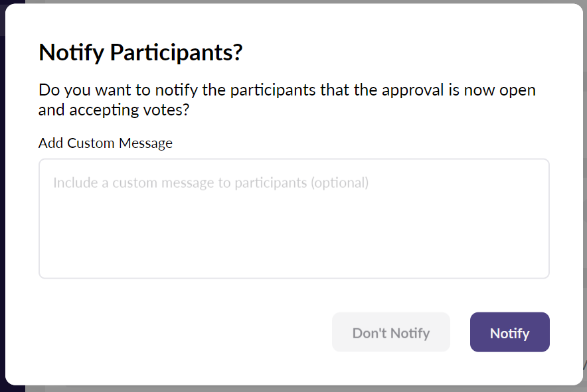Click the word "Notify" on the purple button
The height and width of the screenshot is (392, 587).
(x=509, y=333)
